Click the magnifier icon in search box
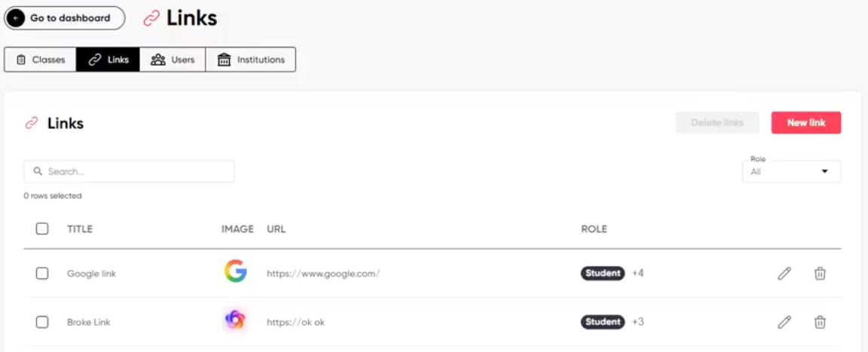This screenshot has height=352, width=868. coord(38,172)
